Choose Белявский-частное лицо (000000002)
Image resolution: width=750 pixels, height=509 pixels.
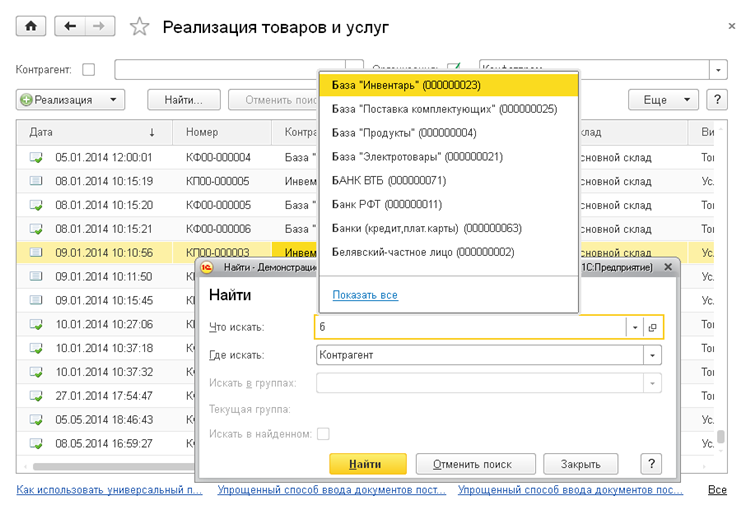[449, 252]
